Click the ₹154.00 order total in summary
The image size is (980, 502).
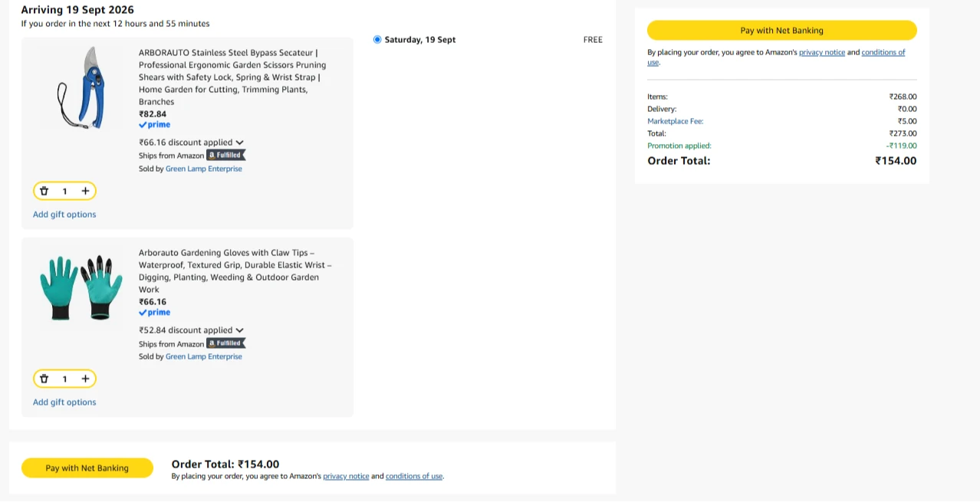tap(896, 161)
